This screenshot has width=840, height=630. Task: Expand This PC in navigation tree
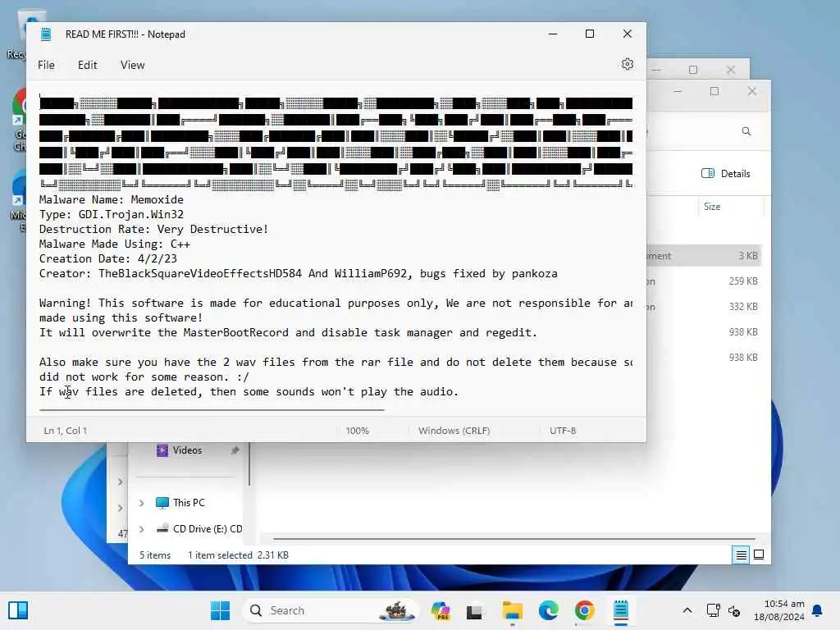[x=141, y=503]
